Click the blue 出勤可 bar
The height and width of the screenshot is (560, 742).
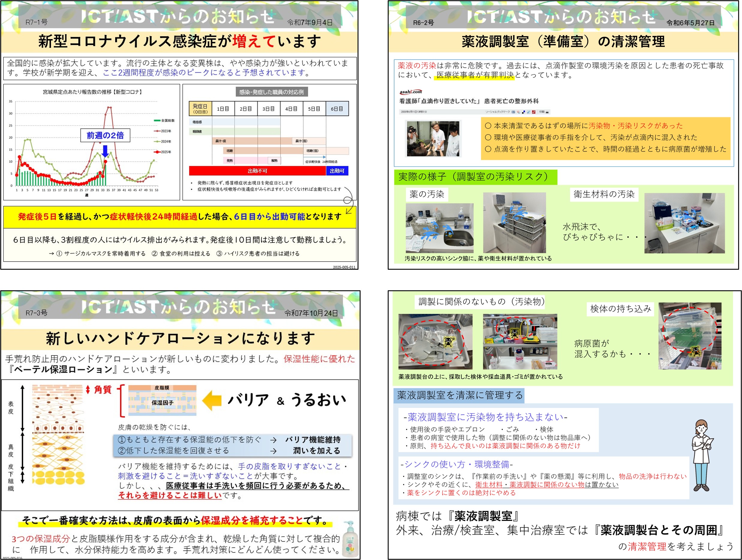point(337,171)
